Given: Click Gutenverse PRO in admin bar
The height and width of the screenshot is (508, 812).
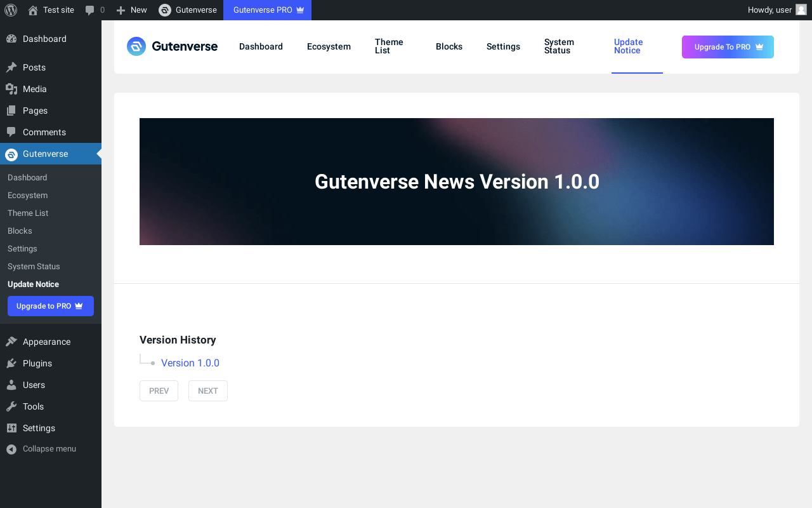Looking at the screenshot, I should click(267, 10).
